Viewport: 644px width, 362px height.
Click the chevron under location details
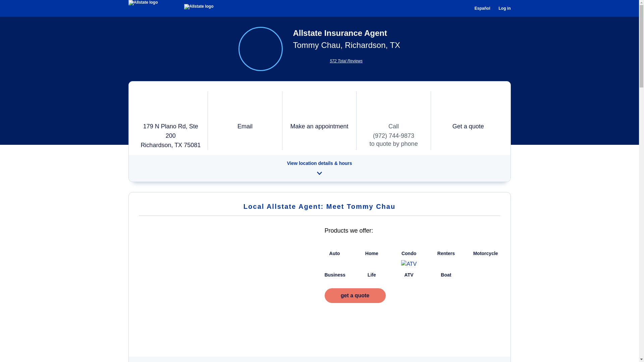[319, 173]
